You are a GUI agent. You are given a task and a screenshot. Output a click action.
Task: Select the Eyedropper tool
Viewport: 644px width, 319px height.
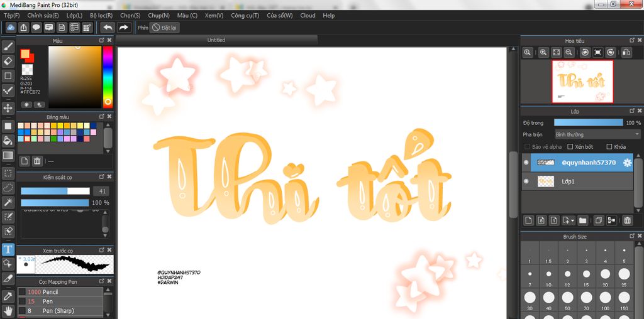[x=8, y=296]
